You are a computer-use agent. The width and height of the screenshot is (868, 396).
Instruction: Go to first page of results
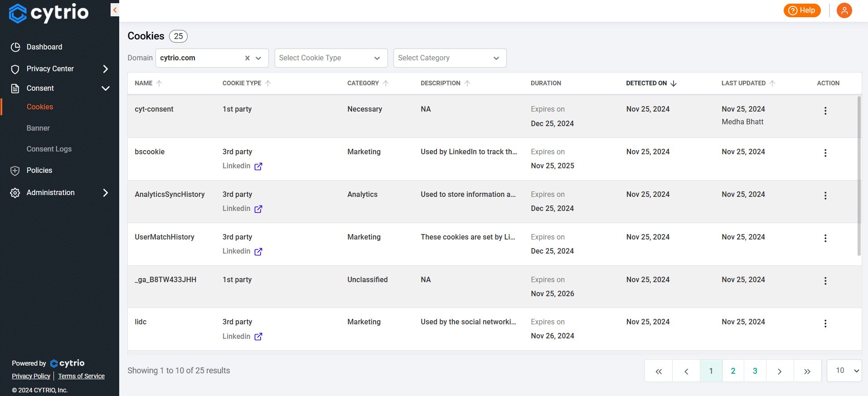coord(659,371)
